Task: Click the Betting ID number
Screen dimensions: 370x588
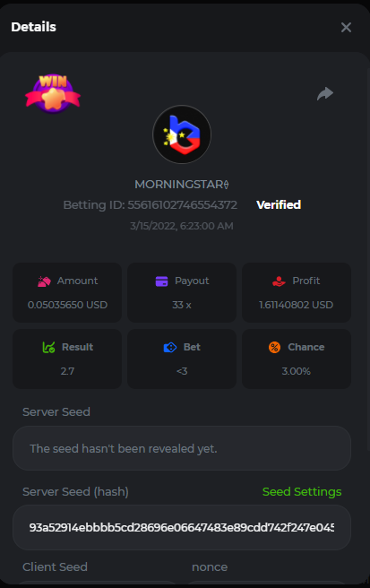Action: [182, 205]
